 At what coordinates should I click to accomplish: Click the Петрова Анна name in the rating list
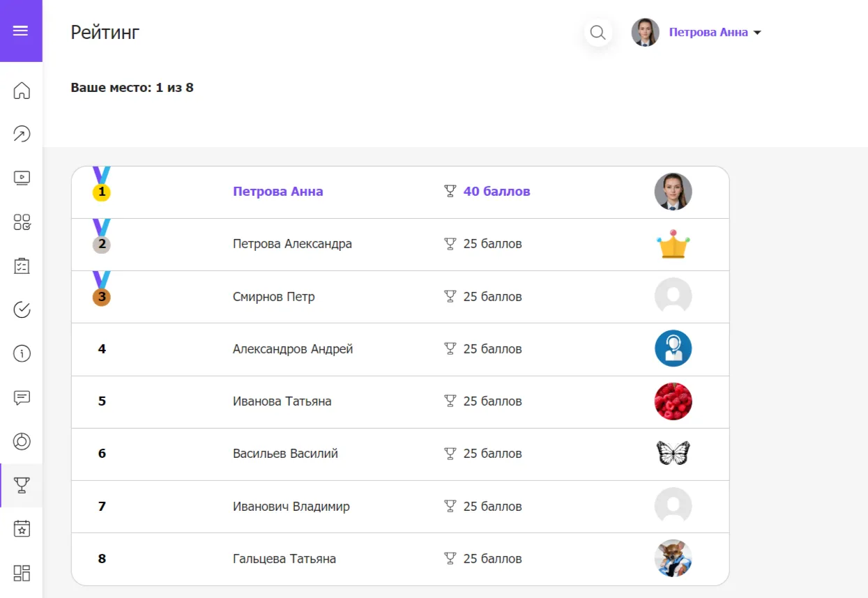(277, 192)
